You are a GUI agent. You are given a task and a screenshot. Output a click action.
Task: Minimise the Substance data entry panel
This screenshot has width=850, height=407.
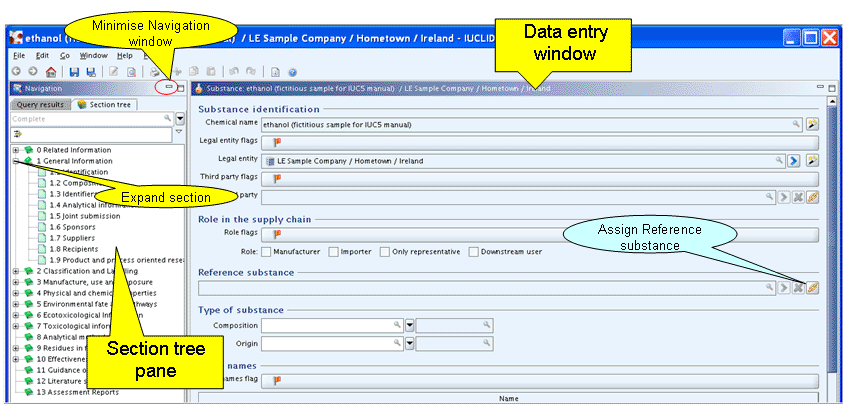[821, 87]
